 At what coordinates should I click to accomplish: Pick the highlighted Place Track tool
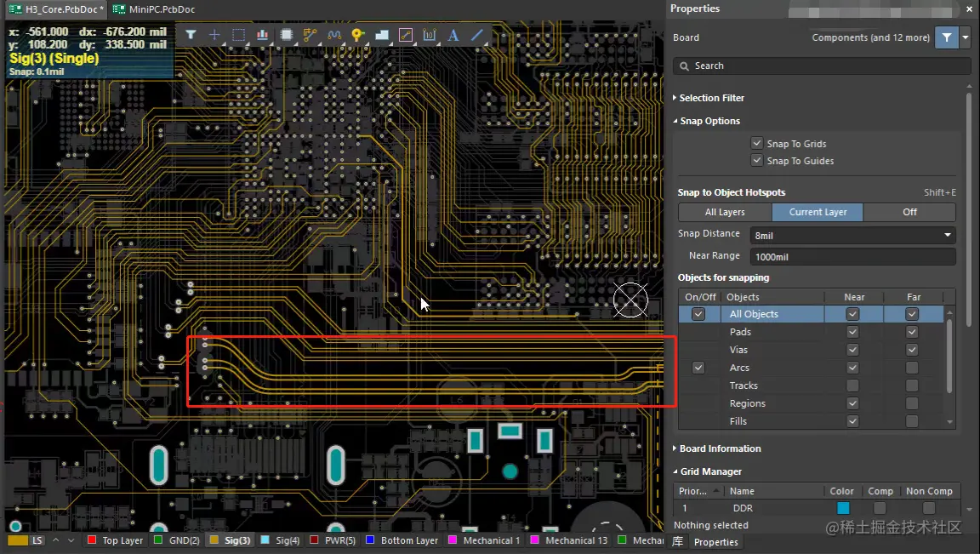point(407,35)
